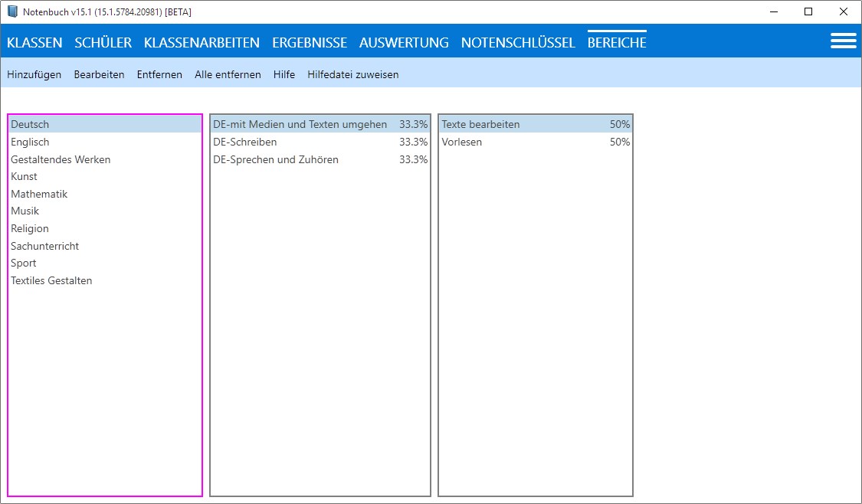The image size is (862, 504).
Task: Select the DE-Schreiben area
Action: [244, 142]
